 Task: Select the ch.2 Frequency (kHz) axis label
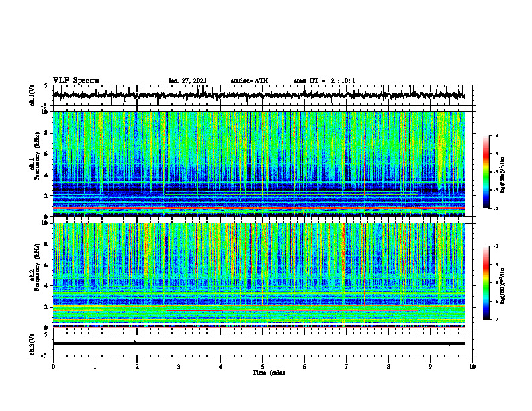[34, 267]
